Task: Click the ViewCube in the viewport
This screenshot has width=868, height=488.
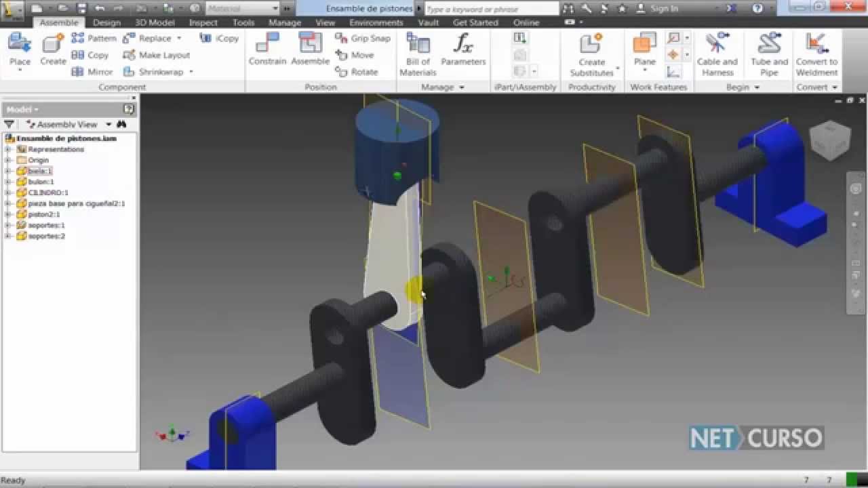Action: click(830, 140)
